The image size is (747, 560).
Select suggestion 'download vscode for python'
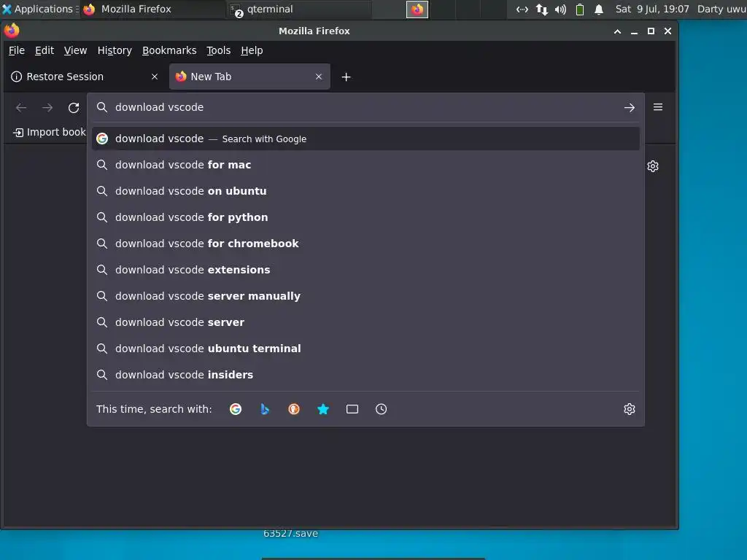pos(365,217)
